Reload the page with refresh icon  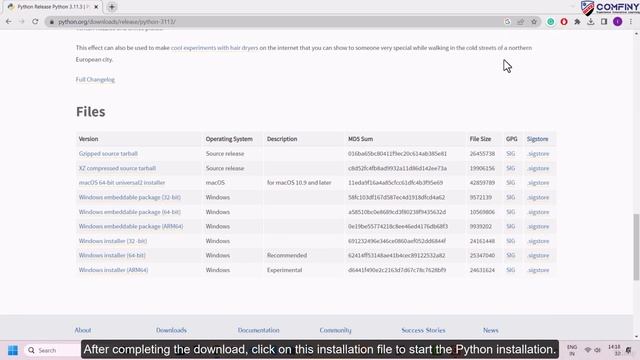tap(35, 22)
